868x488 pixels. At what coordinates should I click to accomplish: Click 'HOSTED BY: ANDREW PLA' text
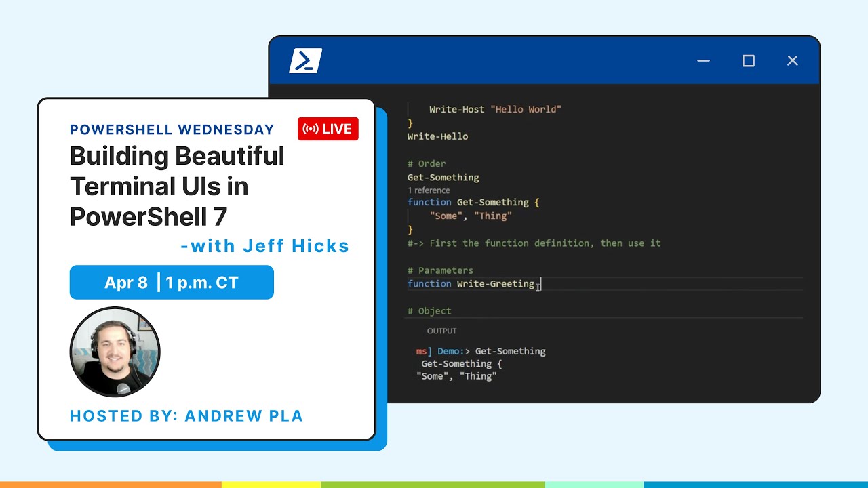pos(186,416)
